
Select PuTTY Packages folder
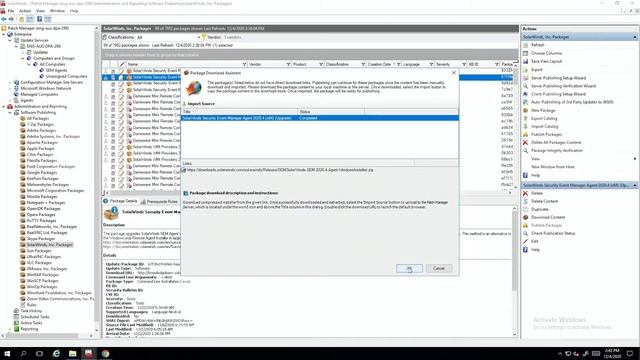[41, 220]
